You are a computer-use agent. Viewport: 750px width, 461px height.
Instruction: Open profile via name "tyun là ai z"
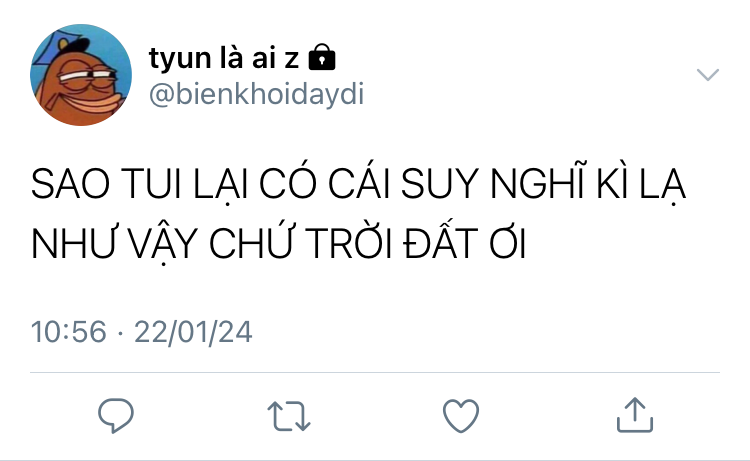224,58
